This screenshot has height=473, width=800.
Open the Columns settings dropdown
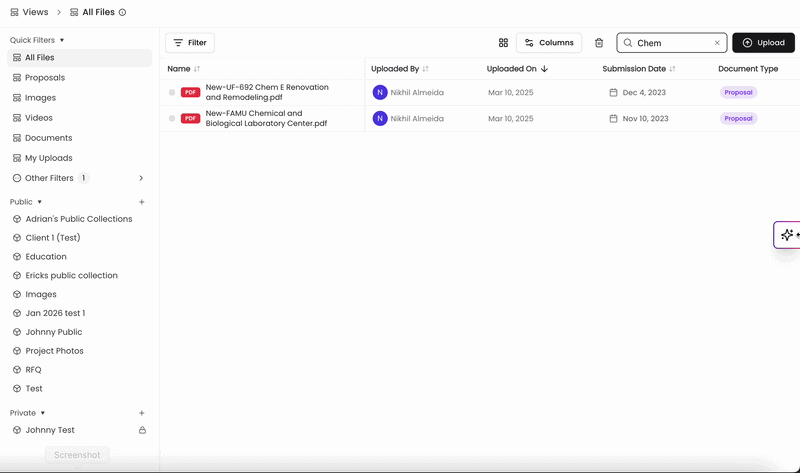pos(549,43)
